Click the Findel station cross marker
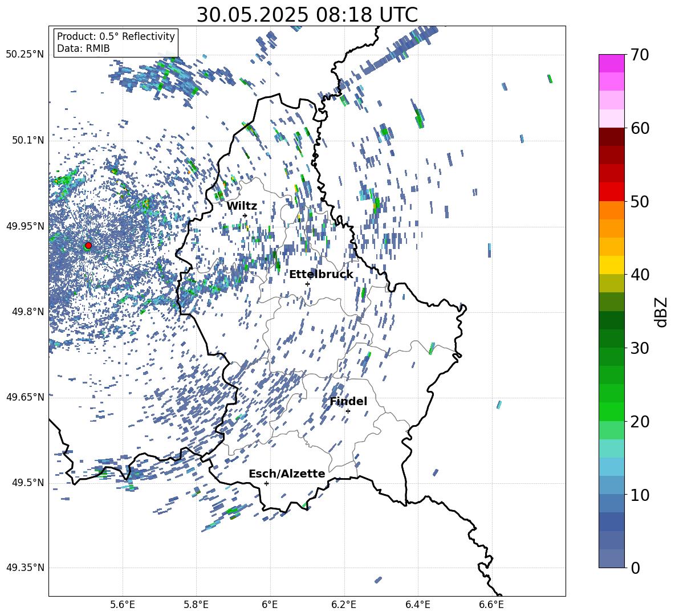The width and height of the screenshot is (675, 616). 348,411
